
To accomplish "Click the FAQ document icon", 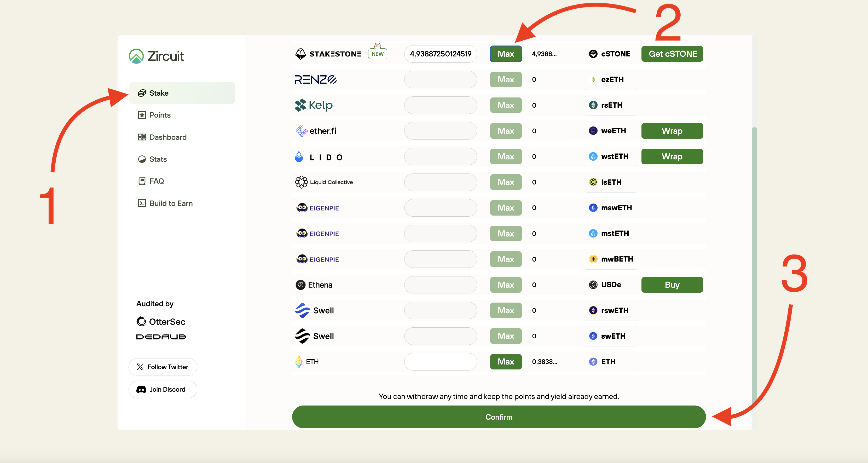I will point(142,181).
